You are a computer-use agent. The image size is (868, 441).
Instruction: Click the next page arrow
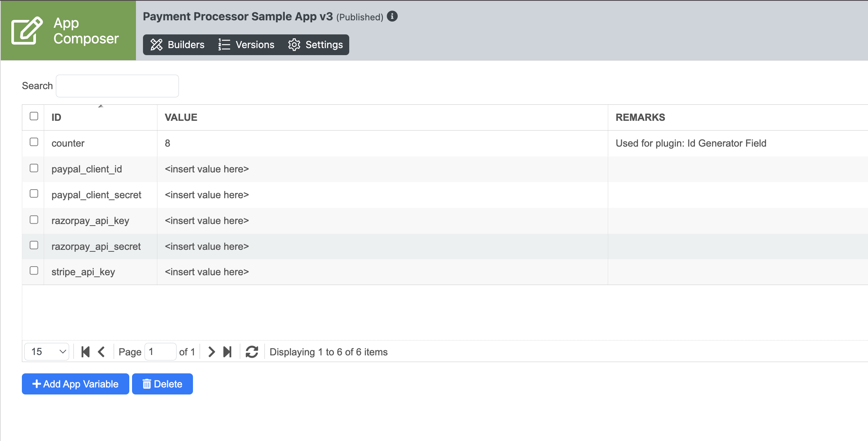point(211,352)
